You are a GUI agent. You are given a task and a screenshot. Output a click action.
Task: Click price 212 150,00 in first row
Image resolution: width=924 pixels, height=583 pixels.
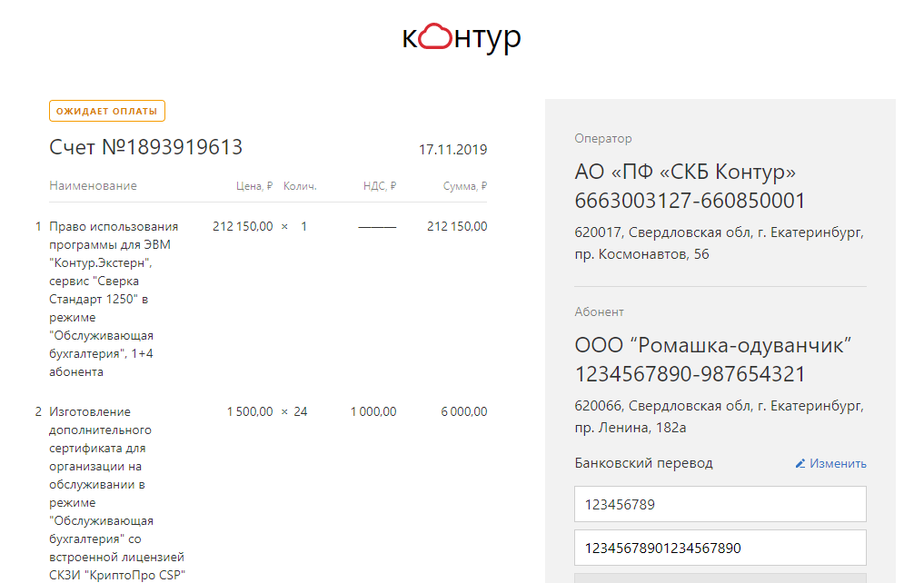point(243,226)
